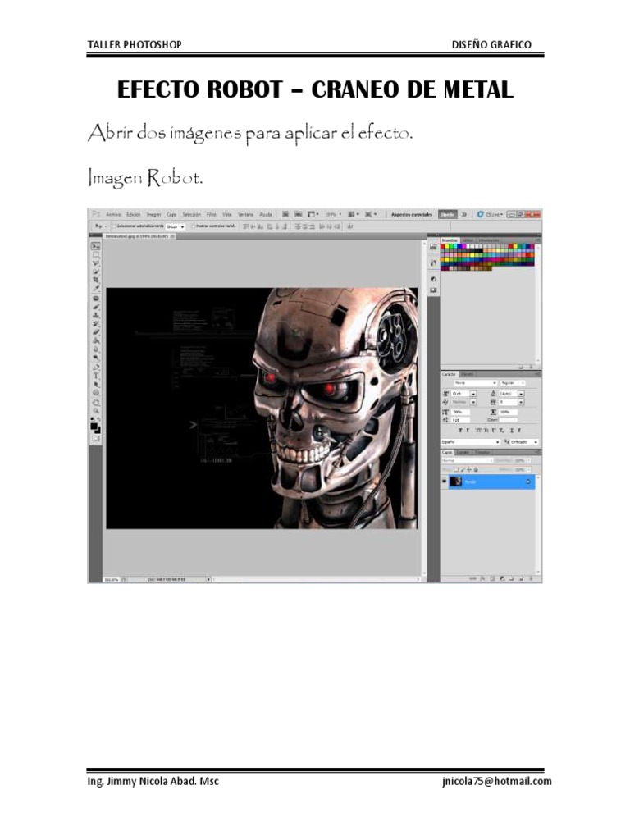Click the Aspectos esenciales workspace button
The height and width of the screenshot is (840, 630).
[x=412, y=214]
